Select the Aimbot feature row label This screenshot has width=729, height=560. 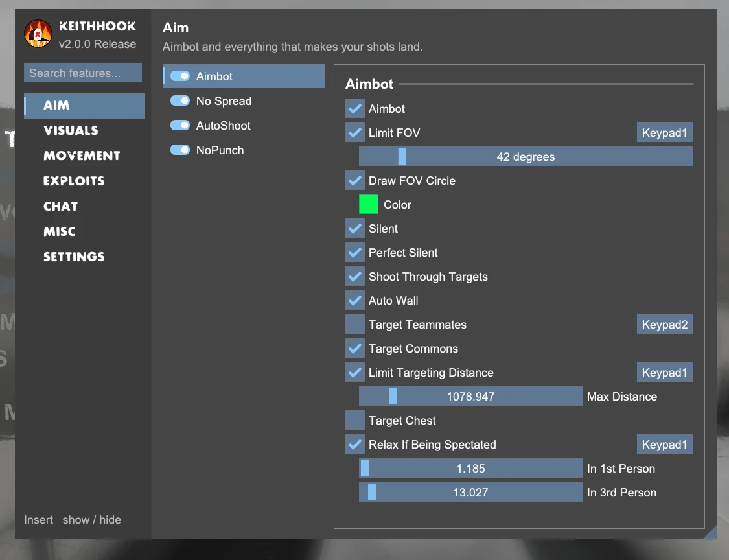click(214, 76)
